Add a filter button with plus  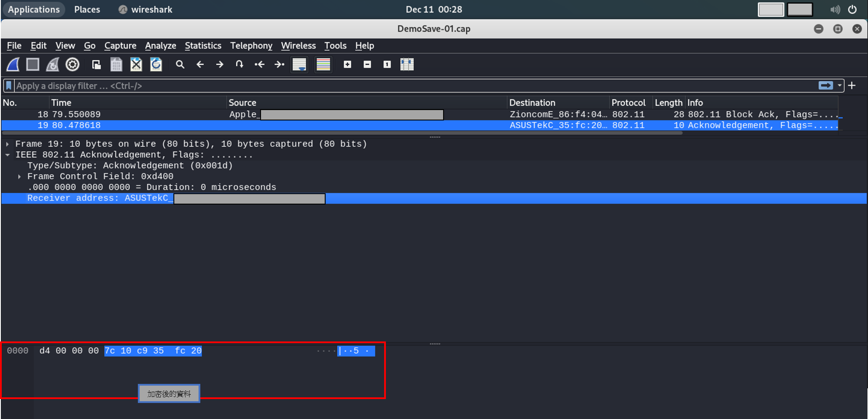852,86
